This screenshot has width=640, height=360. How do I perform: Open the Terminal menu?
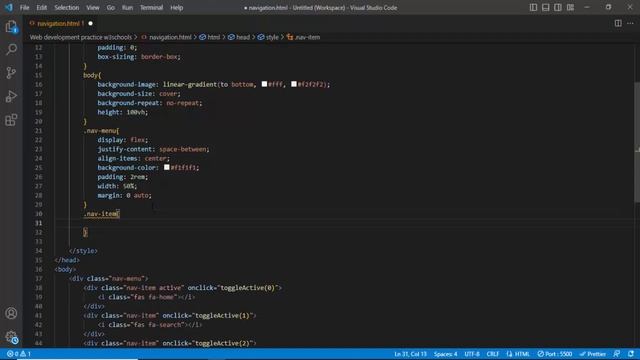[151, 7]
